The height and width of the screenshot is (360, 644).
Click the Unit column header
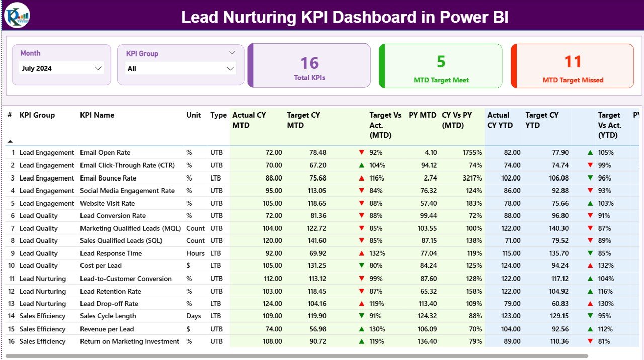pos(193,115)
